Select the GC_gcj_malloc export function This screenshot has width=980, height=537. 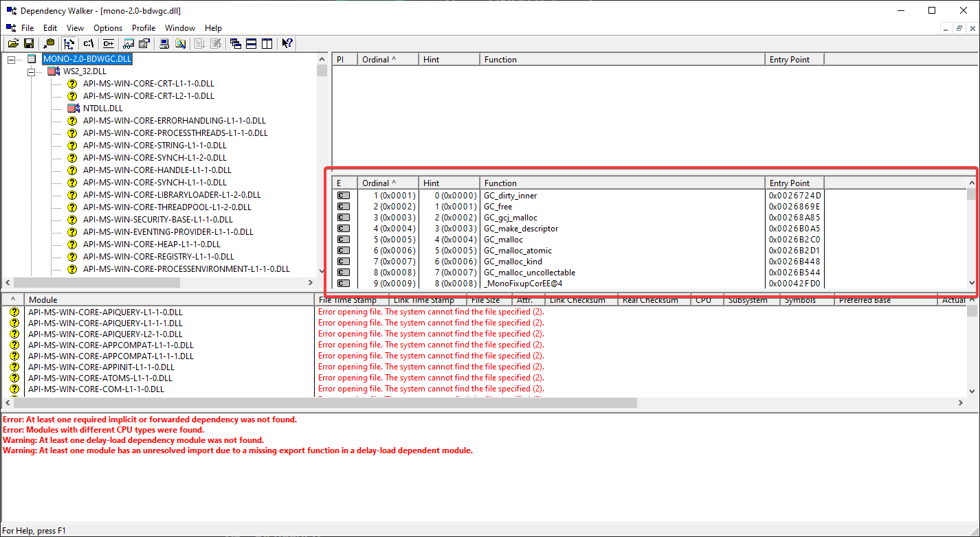(x=511, y=218)
